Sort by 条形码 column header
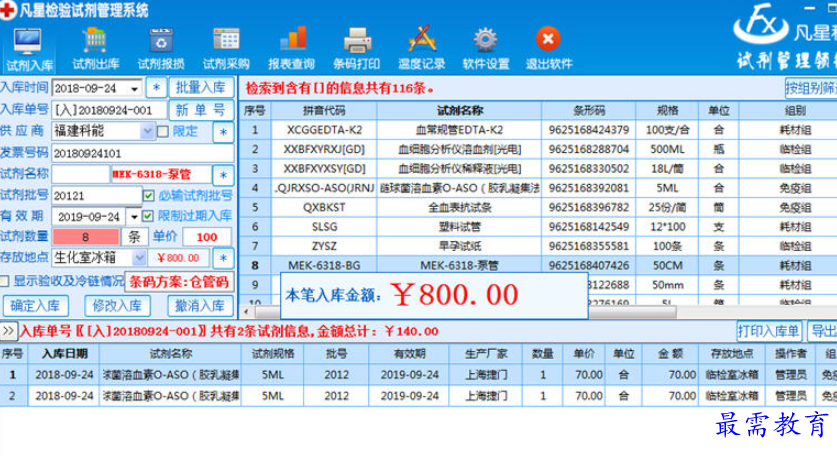The height and width of the screenshot is (456, 837). (x=589, y=111)
